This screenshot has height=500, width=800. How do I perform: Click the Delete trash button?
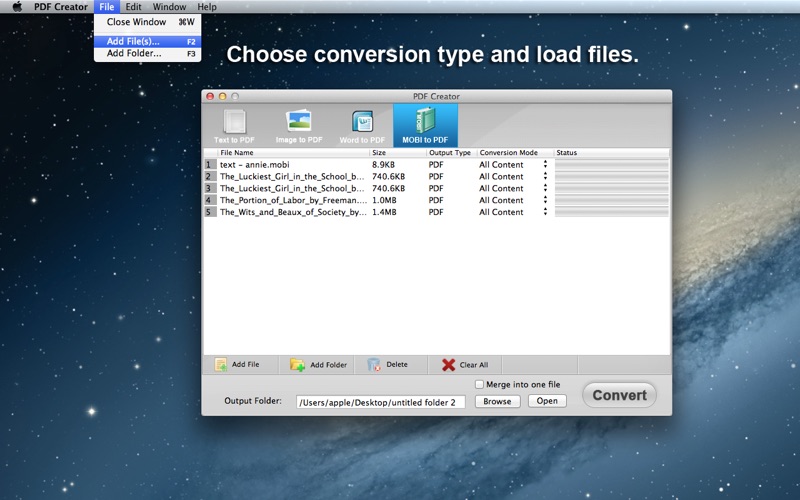387,364
